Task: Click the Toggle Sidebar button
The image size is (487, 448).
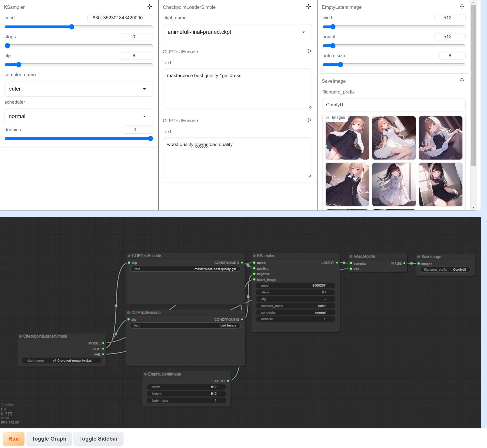Action: (x=98, y=439)
